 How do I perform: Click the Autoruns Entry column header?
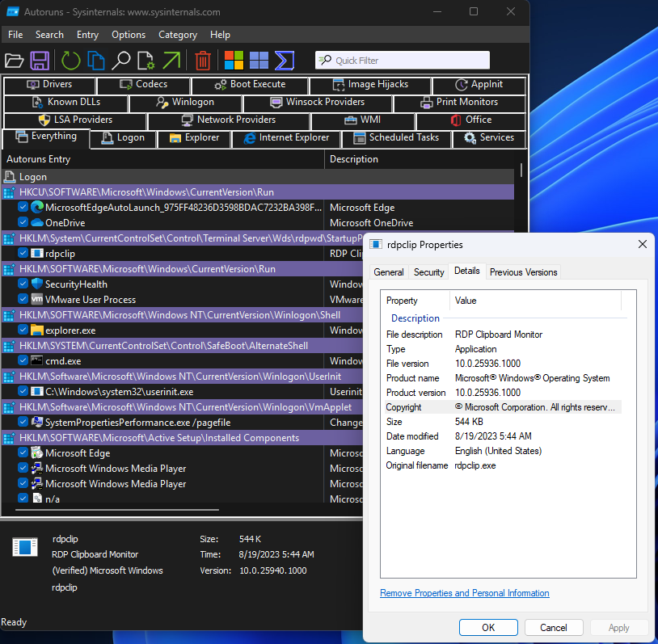pos(162,159)
